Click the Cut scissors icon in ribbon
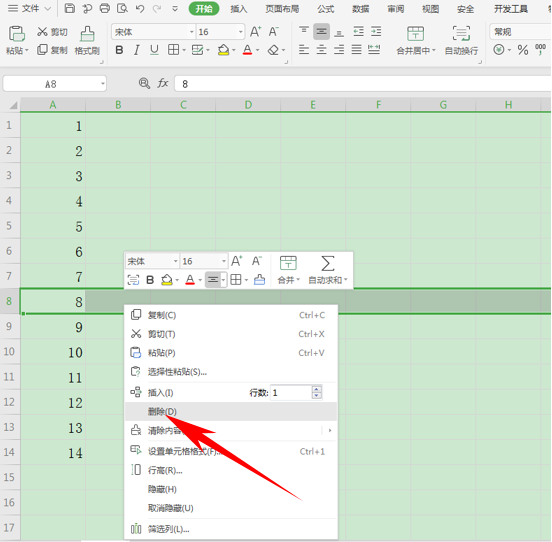The height and width of the screenshot is (542, 552). [42, 32]
